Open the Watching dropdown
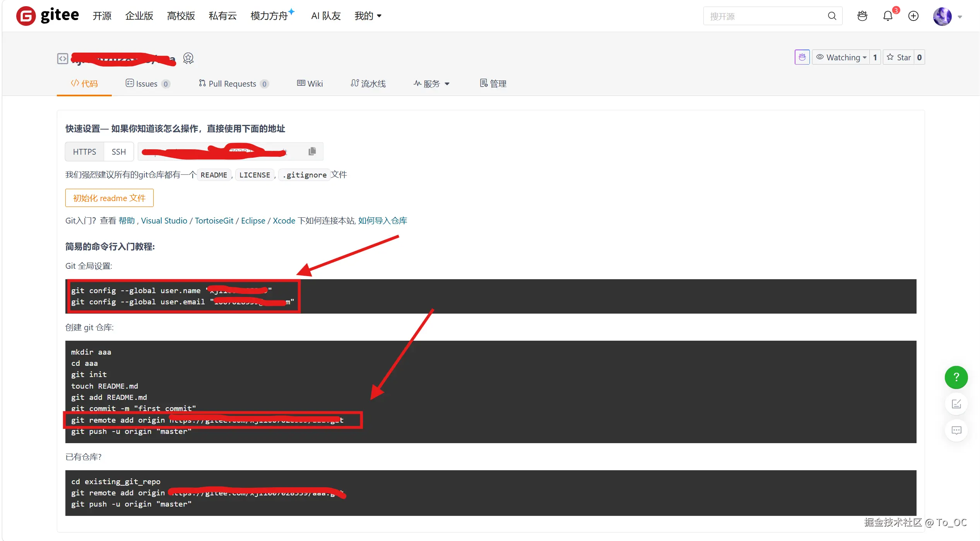The image size is (980, 541). 841,57
